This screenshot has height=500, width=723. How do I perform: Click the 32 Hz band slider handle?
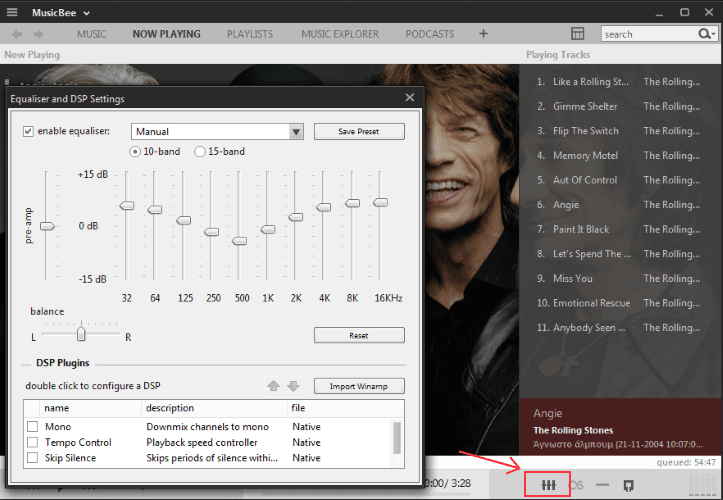coord(127,206)
